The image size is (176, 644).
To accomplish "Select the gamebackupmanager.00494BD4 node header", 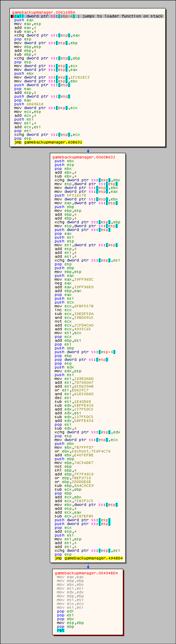I will pyautogui.click(x=86, y=573).
